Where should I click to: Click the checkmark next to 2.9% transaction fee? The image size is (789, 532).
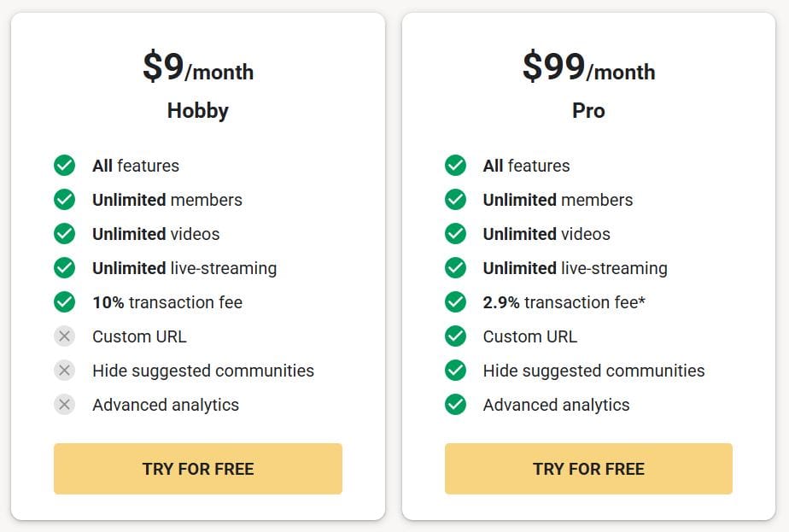455,302
